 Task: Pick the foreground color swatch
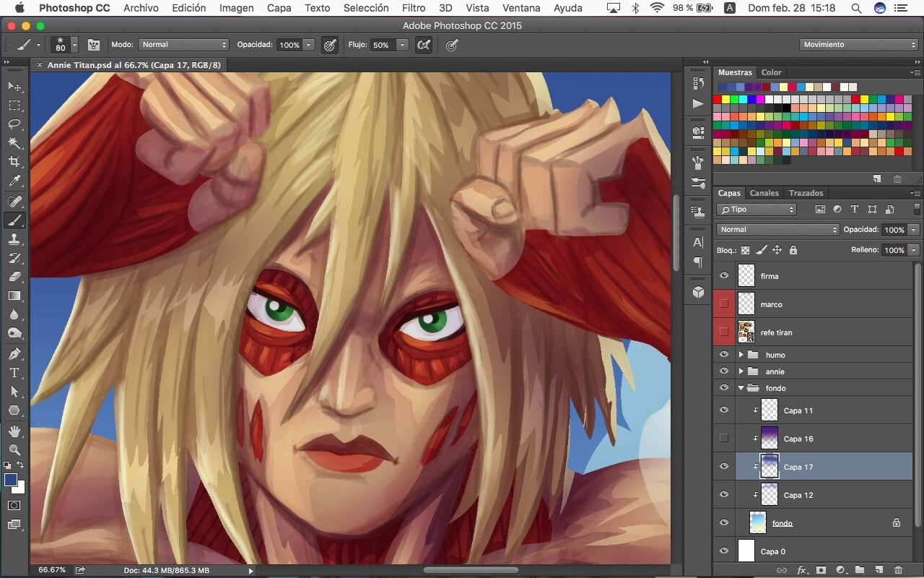(x=11, y=480)
